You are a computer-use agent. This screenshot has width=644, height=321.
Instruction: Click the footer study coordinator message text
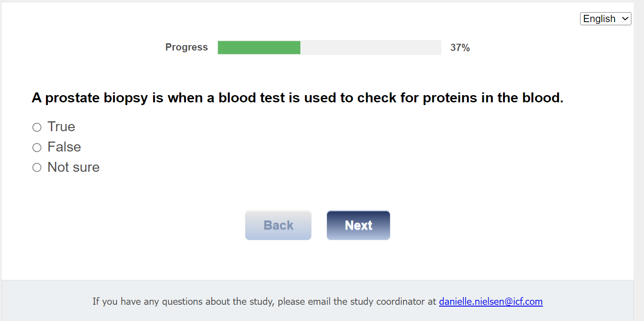[264, 302]
